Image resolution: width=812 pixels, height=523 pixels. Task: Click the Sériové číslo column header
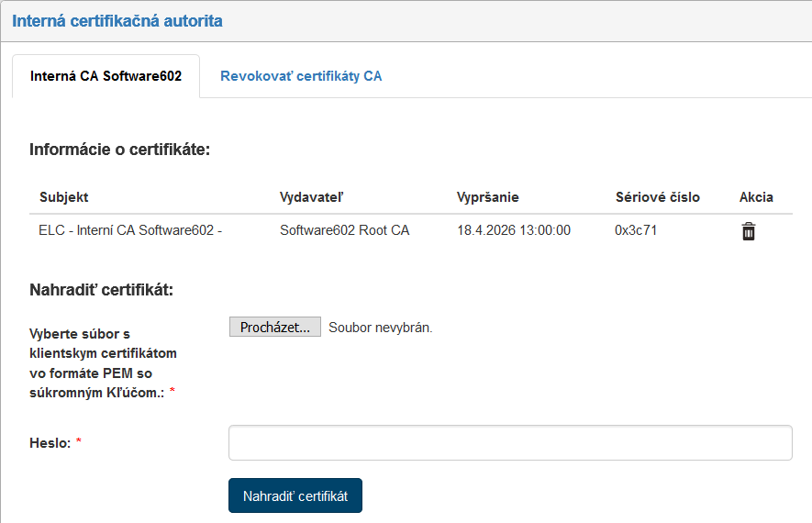[657, 197]
